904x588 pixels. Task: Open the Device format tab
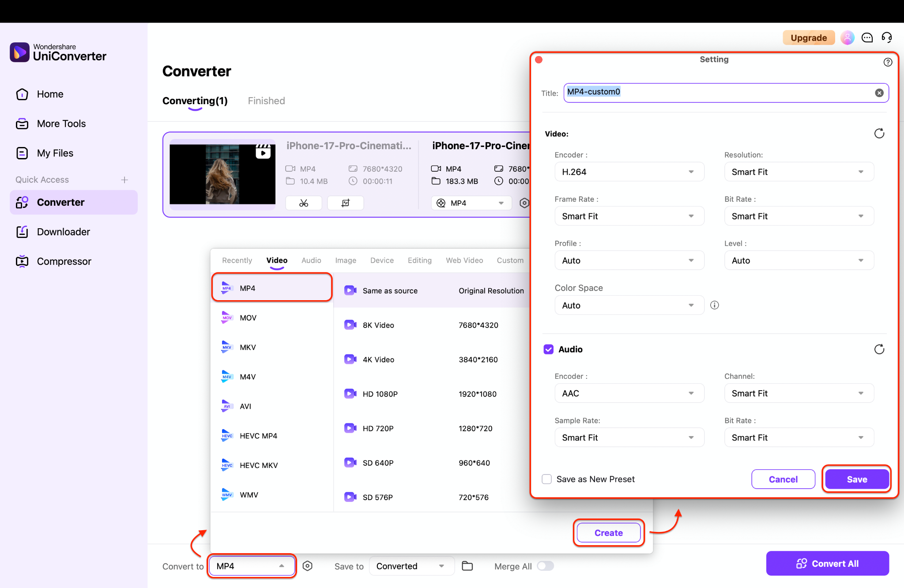(x=382, y=260)
